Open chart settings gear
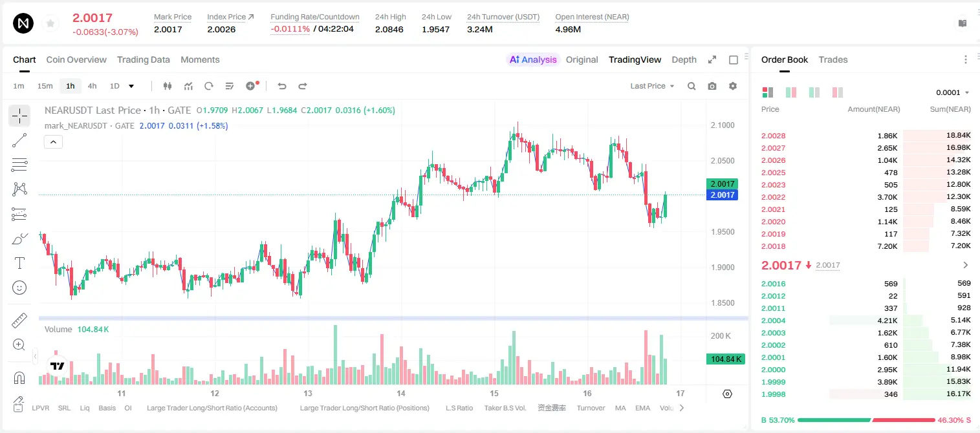The width and height of the screenshot is (980, 433). tap(733, 86)
